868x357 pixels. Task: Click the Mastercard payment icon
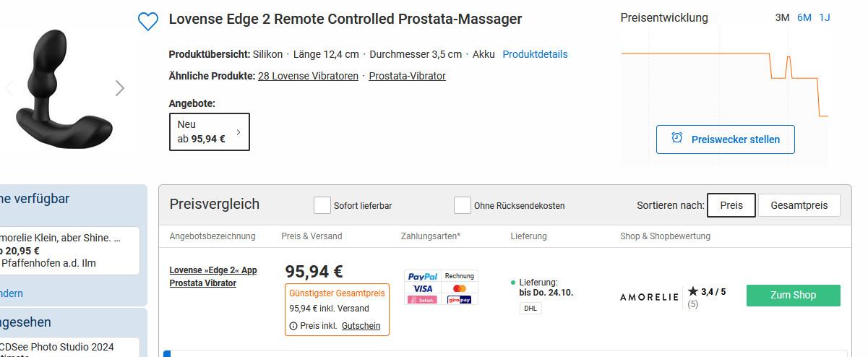tap(459, 288)
